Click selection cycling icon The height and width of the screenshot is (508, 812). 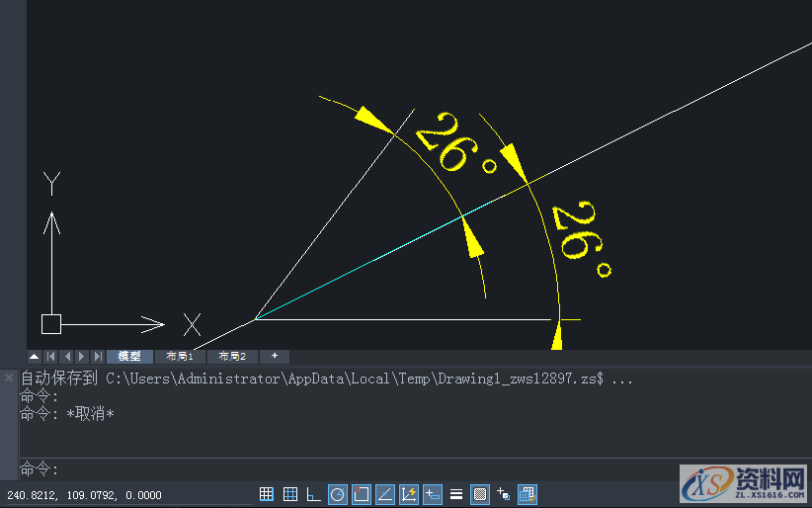pos(504,494)
